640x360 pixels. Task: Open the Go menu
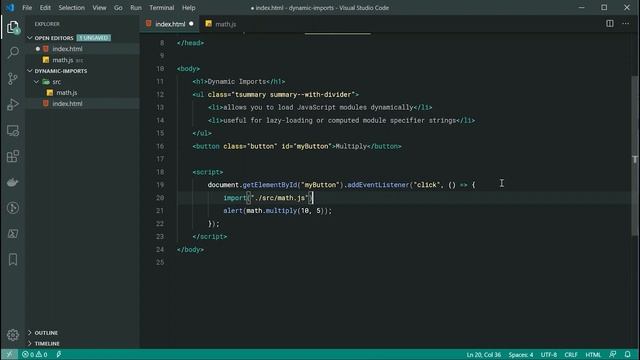[118, 8]
